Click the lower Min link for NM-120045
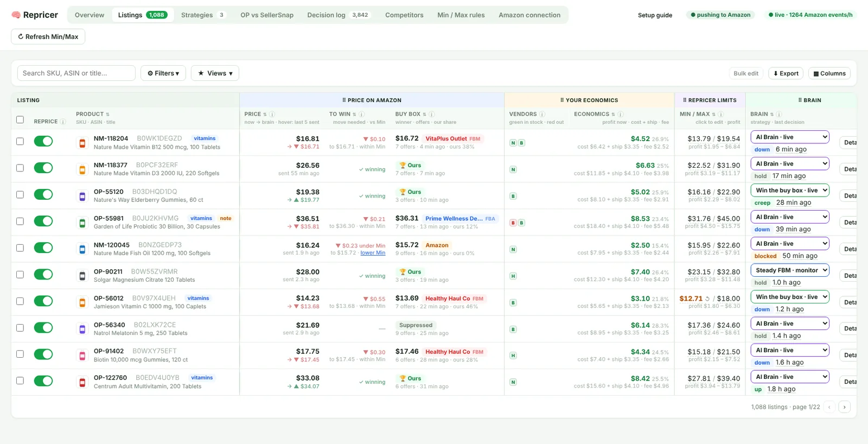Viewport: 868px width, 444px height. click(373, 253)
